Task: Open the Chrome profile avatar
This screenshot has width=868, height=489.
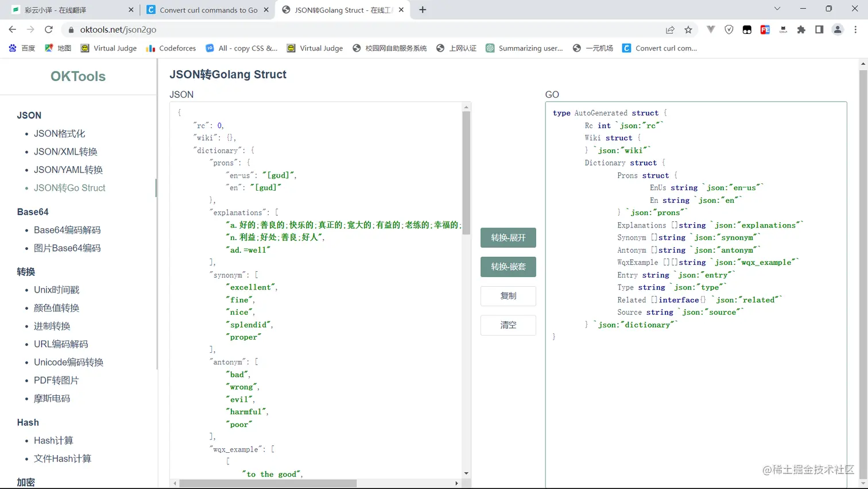Action: [838, 29]
